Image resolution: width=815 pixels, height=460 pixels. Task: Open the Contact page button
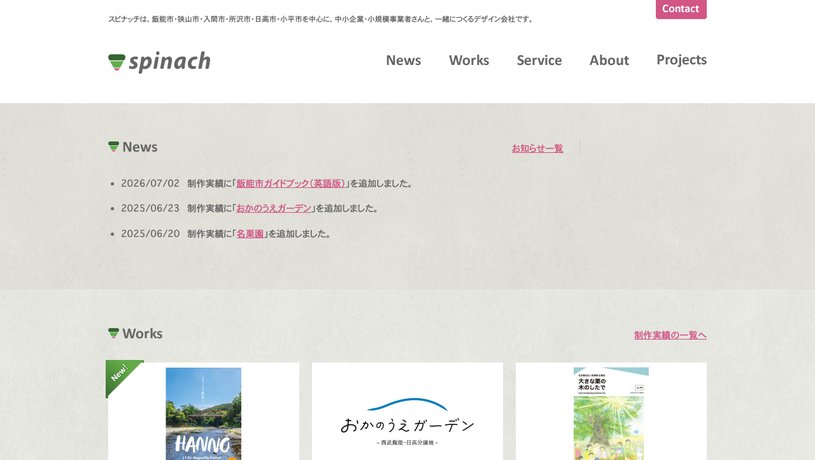[x=681, y=9]
